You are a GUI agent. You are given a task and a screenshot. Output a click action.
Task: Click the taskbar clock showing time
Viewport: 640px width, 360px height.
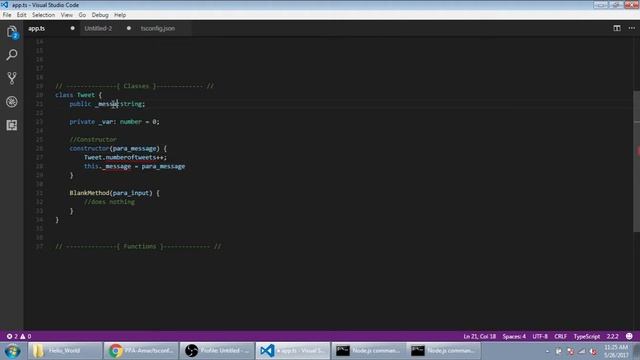[x=616, y=351]
